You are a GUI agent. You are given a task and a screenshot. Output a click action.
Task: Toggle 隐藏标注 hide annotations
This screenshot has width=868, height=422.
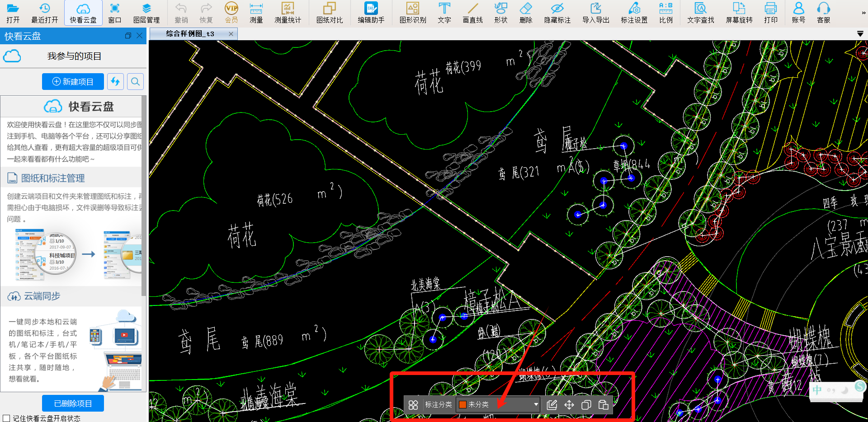[557, 13]
